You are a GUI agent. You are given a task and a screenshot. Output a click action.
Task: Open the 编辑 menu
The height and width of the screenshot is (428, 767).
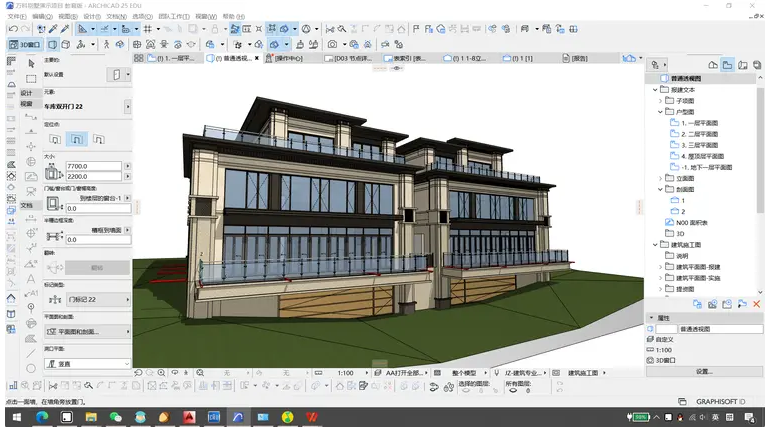pyautogui.click(x=42, y=17)
